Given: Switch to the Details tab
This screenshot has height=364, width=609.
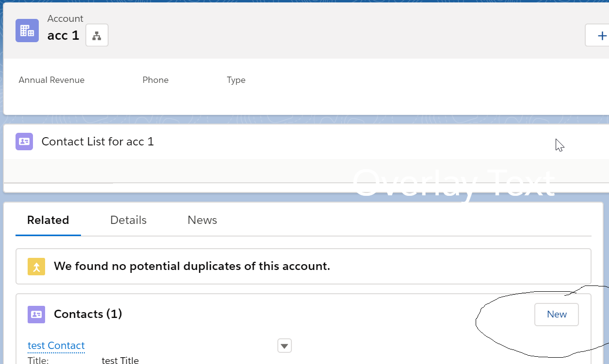Looking at the screenshot, I should [128, 220].
